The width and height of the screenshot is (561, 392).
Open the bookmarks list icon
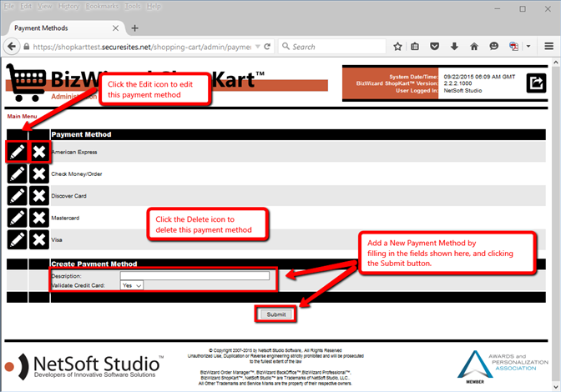click(415, 47)
